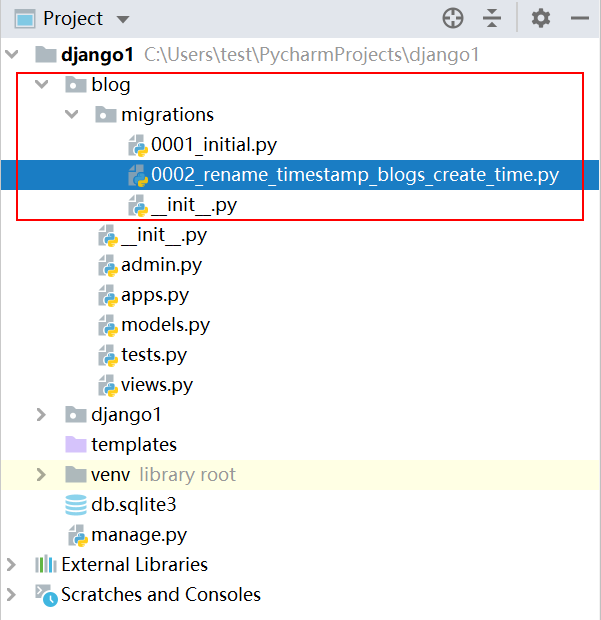Click the Python icon of migrations __init__.py
601x620 pixels.
click(138, 206)
